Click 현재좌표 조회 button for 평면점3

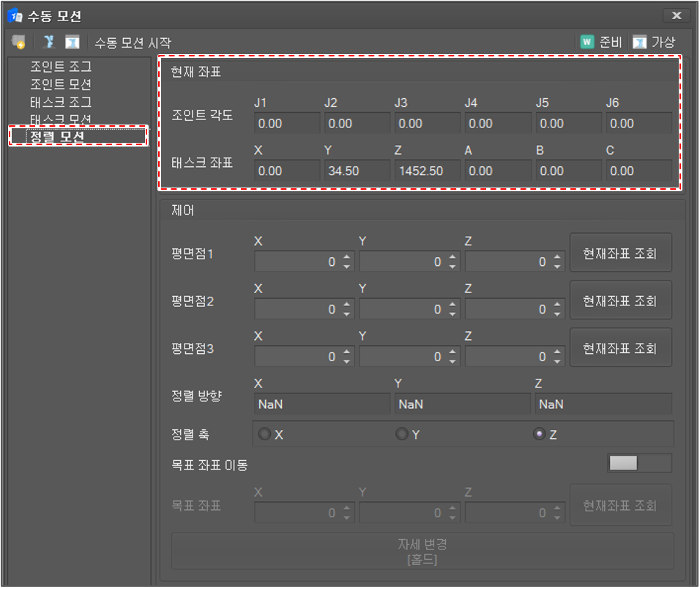620,348
